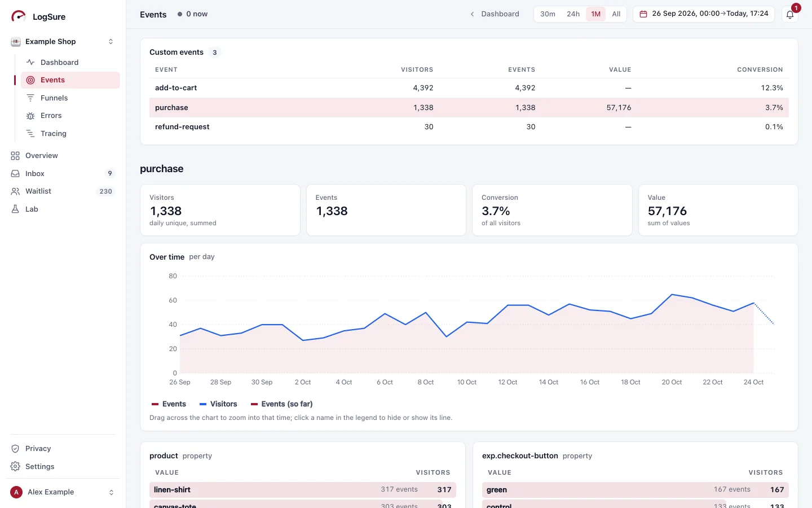Screen dimensions: 812x508
Task: Click the Example Shop project icon
Action: 16,42
